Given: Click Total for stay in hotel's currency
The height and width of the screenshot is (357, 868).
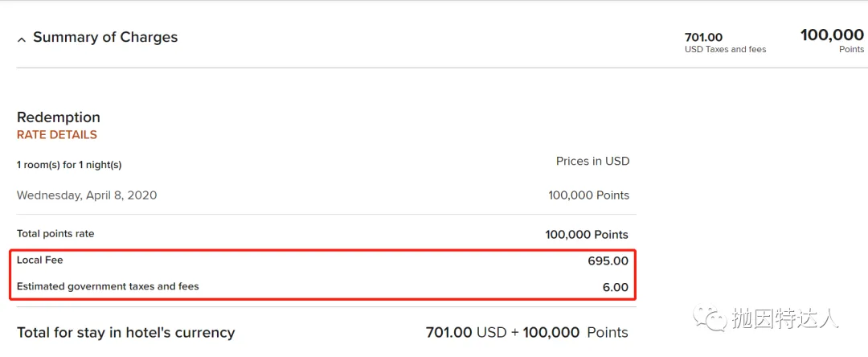Looking at the screenshot, I should (126, 332).
